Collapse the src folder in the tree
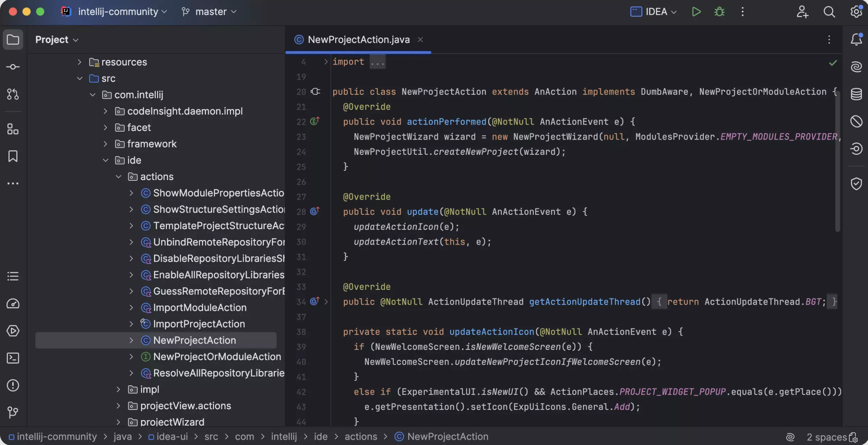The width and height of the screenshot is (868, 445). [79, 78]
